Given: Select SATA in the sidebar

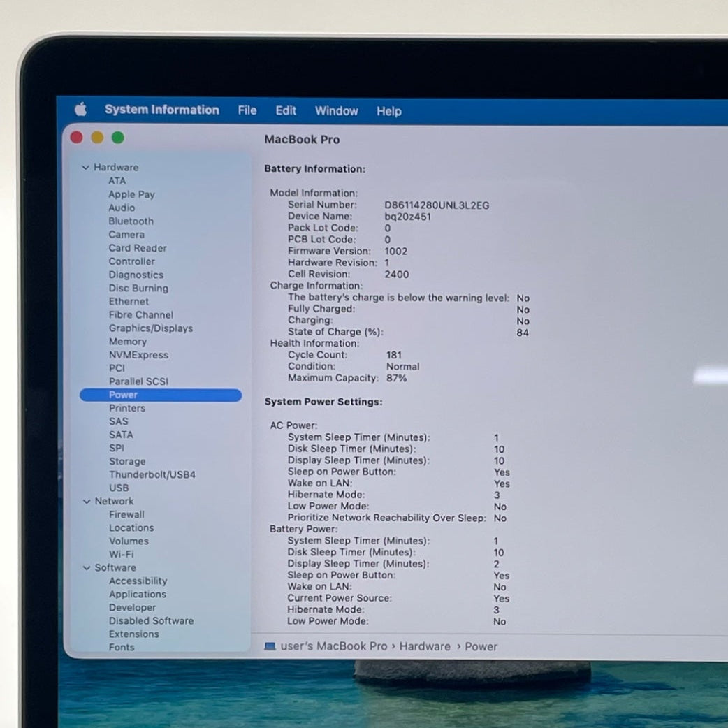Looking at the screenshot, I should [x=121, y=435].
